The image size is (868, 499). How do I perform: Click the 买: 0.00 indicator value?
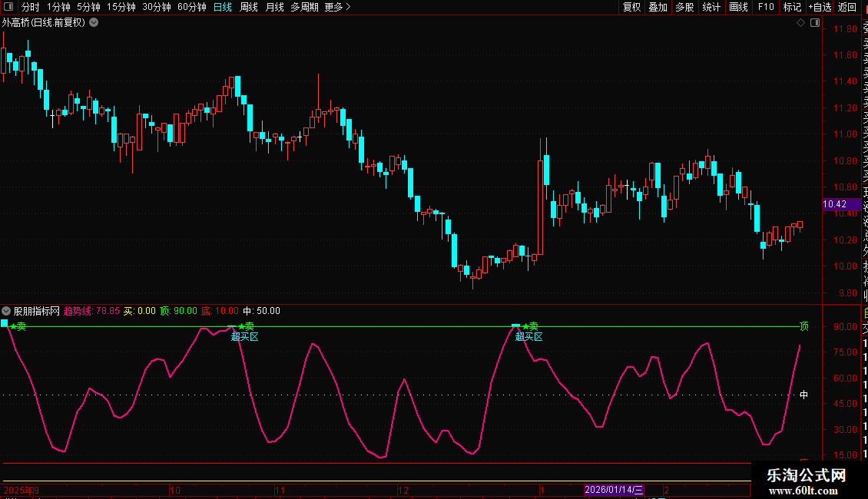point(140,311)
